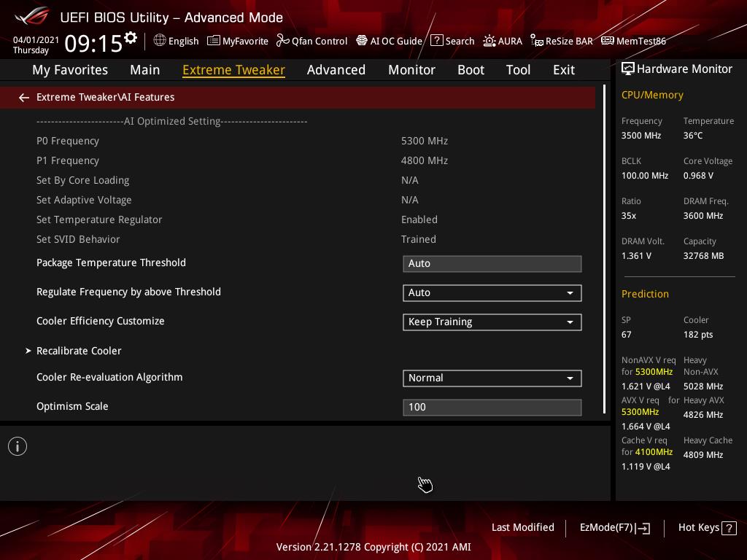The height and width of the screenshot is (560, 747).
Task: Click the globe icon for English language
Action: [160, 41]
